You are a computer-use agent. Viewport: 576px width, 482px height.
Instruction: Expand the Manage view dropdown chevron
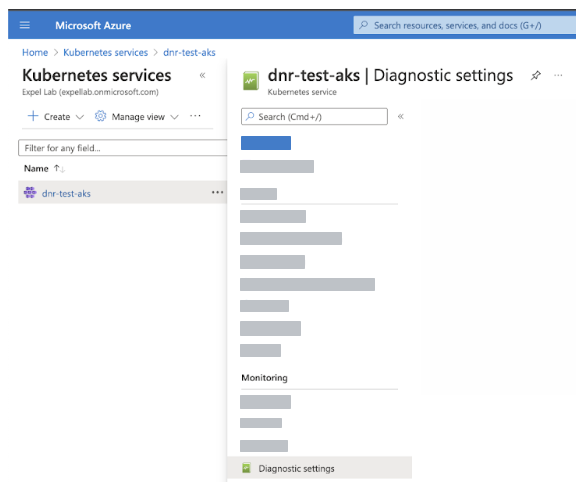[174, 117]
